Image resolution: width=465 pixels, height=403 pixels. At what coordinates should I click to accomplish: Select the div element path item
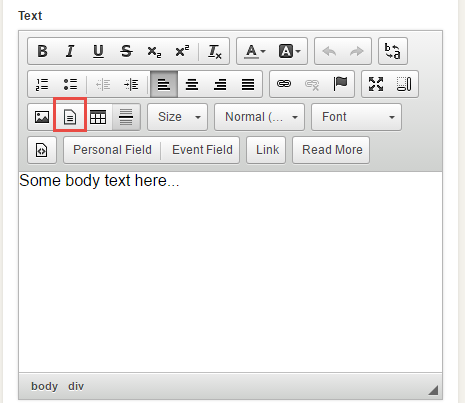coord(76,386)
